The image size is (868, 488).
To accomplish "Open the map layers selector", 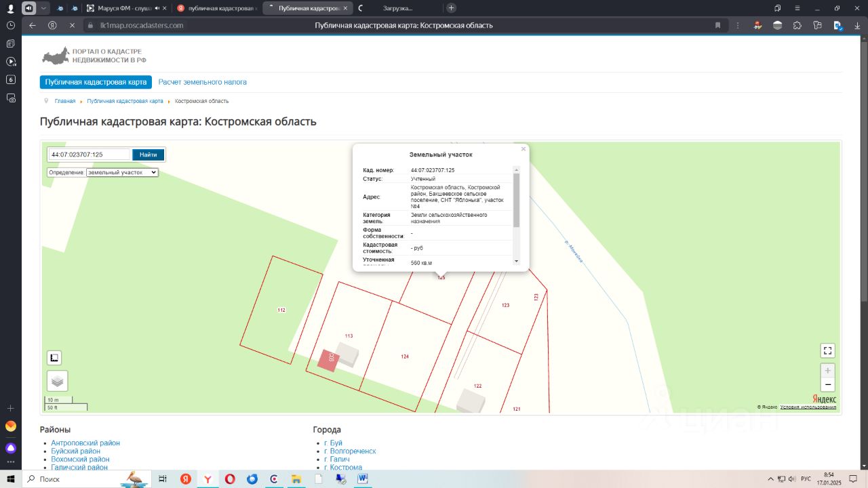I will [58, 381].
